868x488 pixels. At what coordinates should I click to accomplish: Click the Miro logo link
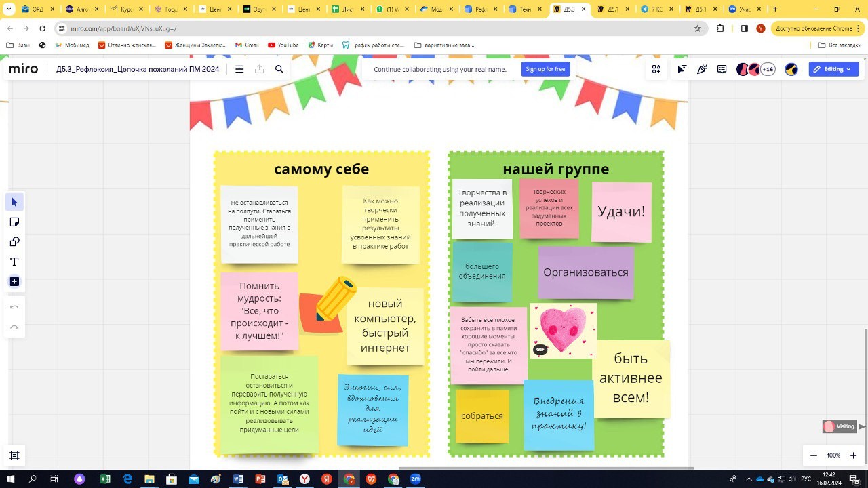pyautogui.click(x=23, y=69)
